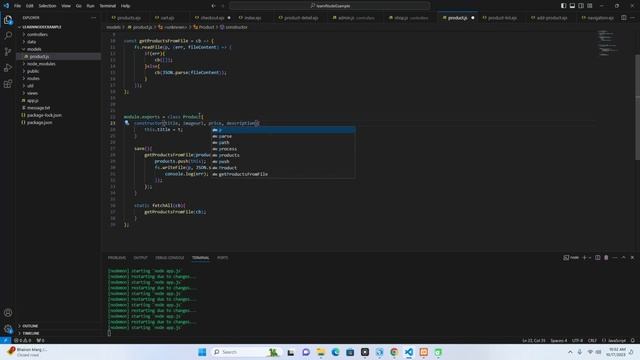640x360 pixels.
Task: Open the Help menu
Action: click(x=125, y=6)
